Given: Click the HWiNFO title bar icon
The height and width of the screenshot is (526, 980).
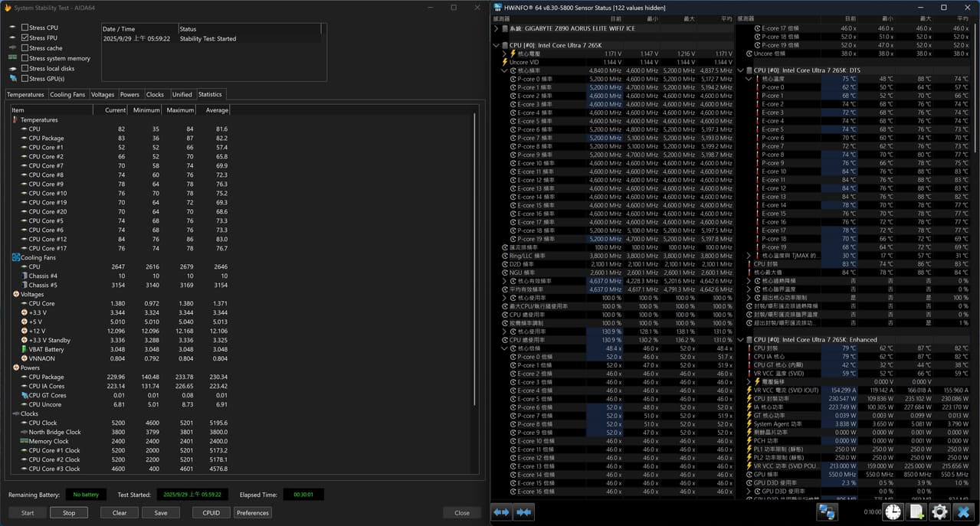Looking at the screenshot, I should pyautogui.click(x=498, y=8).
